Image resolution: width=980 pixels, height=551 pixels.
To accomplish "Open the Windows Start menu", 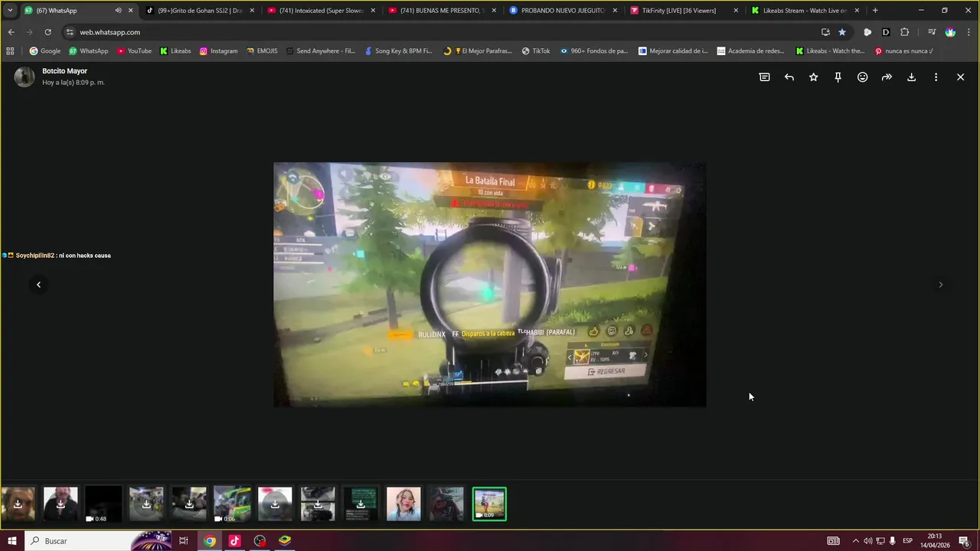I will pyautogui.click(x=11, y=541).
